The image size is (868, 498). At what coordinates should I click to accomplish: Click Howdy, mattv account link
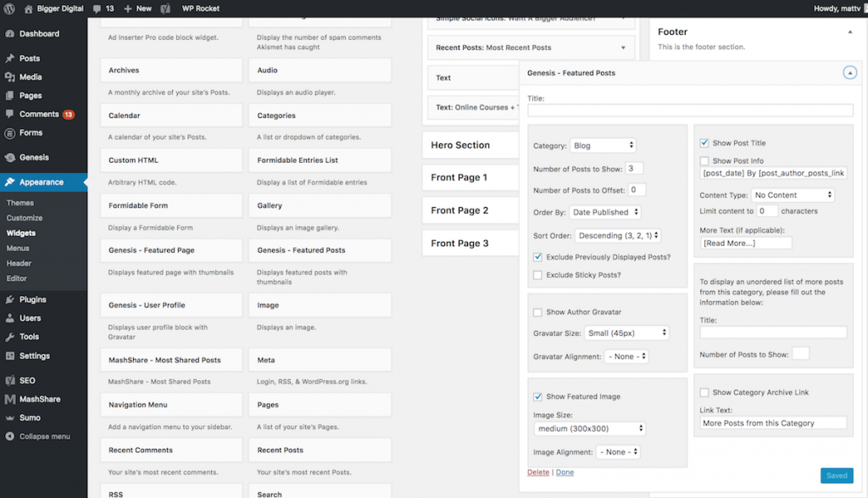837,8
